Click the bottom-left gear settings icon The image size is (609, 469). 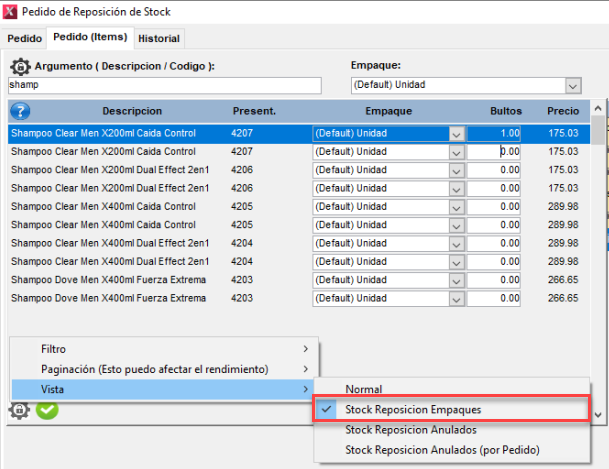[19, 409]
